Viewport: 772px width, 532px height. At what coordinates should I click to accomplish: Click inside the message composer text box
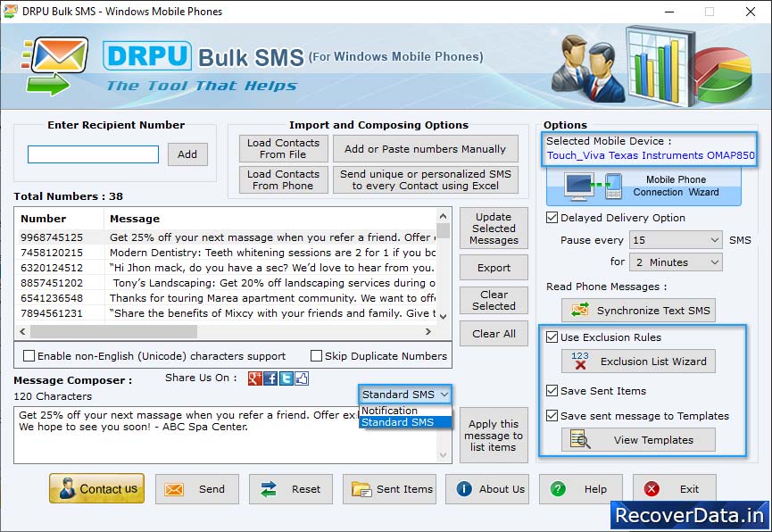[x=226, y=435]
